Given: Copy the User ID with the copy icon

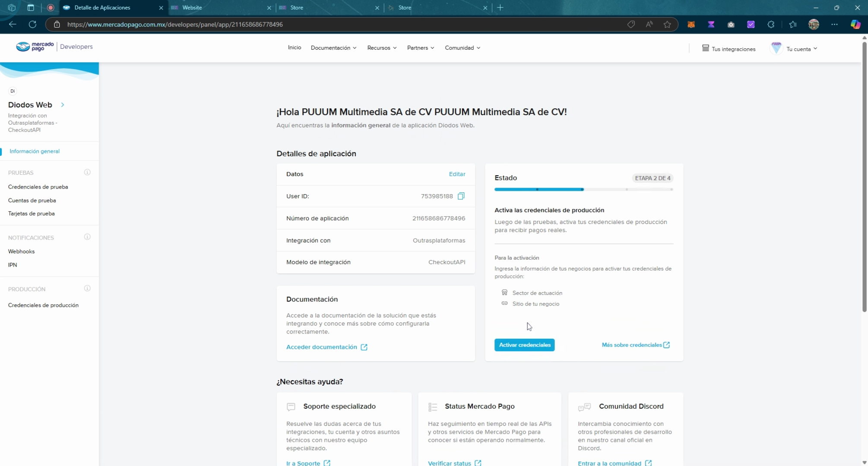Looking at the screenshot, I should (461, 196).
